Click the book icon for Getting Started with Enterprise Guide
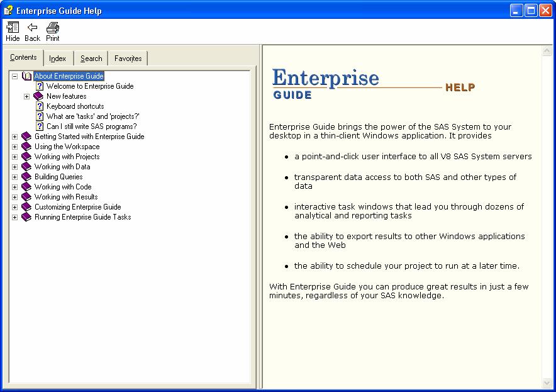Viewport: 556px width, 392px height. pos(26,136)
